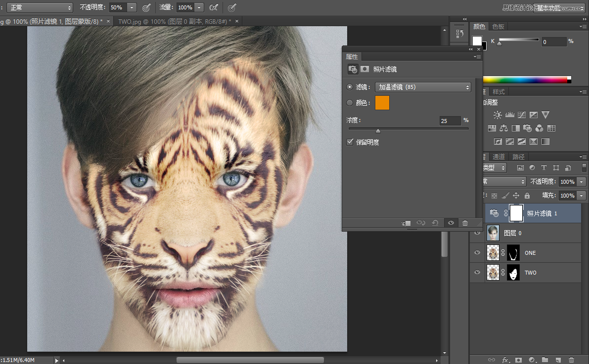Lock all layer attributes with padlock
This screenshot has height=364, width=589.
tap(527, 196)
